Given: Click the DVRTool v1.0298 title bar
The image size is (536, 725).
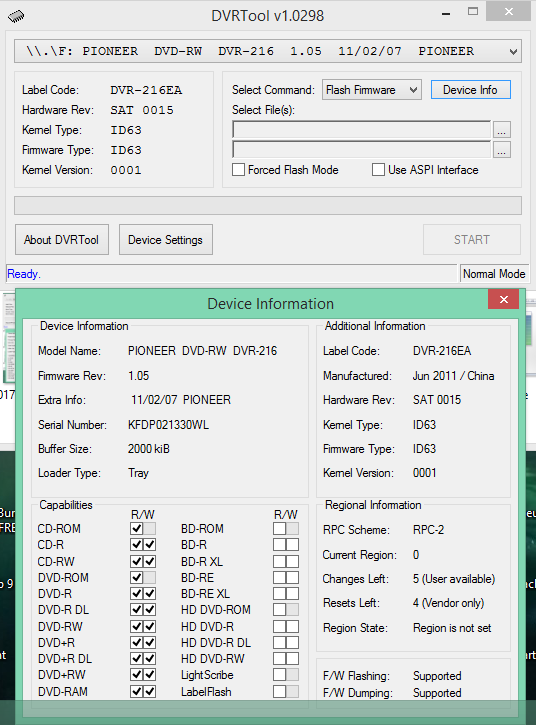Looking at the screenshot, I should pos(267,16).
